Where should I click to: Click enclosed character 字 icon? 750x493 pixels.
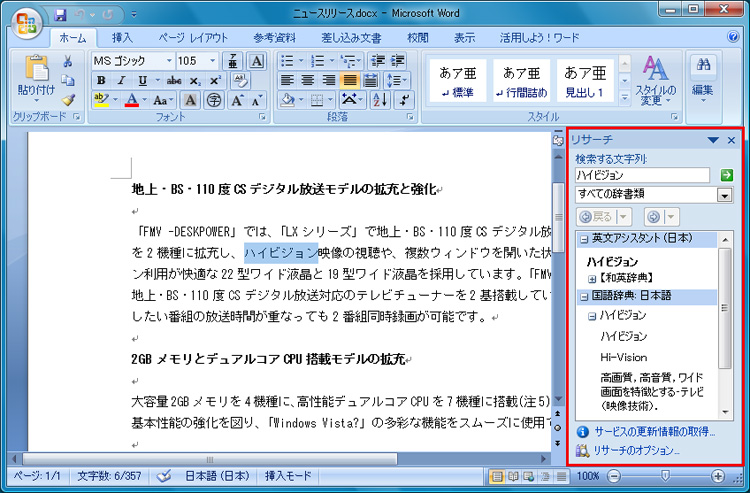click(x=214, y=100)
